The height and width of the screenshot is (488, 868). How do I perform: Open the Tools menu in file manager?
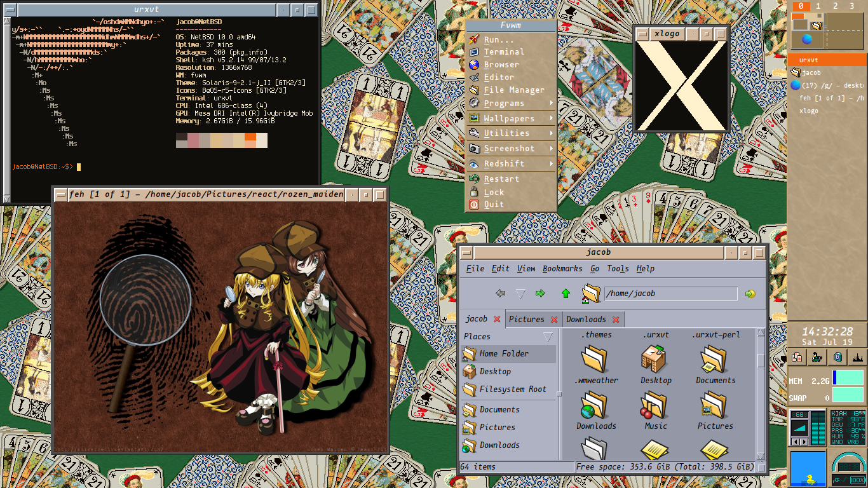[618, 269]
